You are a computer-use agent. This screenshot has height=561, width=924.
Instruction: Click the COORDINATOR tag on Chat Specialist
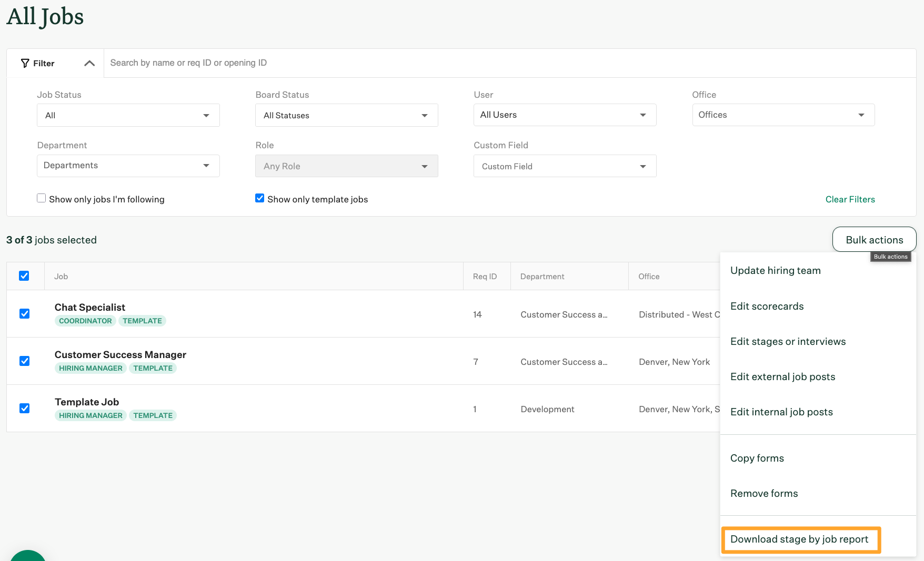coord(85,321)
